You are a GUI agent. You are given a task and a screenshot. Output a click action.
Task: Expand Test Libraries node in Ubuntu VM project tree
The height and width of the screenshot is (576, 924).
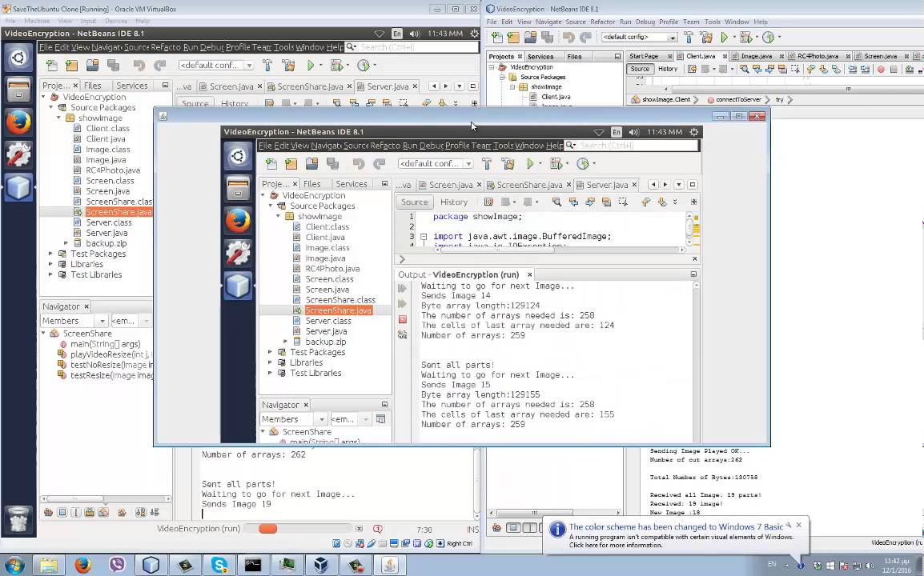(x=50, y=274)
